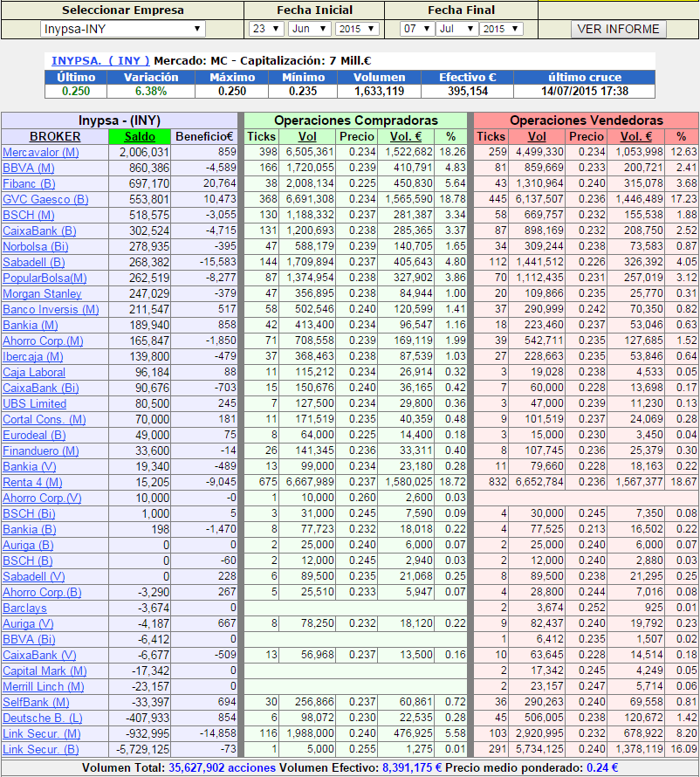Open the Link Secur. (B) broker link
The image size is (700, 777).
pyautogui.click(x=41, y=750)
